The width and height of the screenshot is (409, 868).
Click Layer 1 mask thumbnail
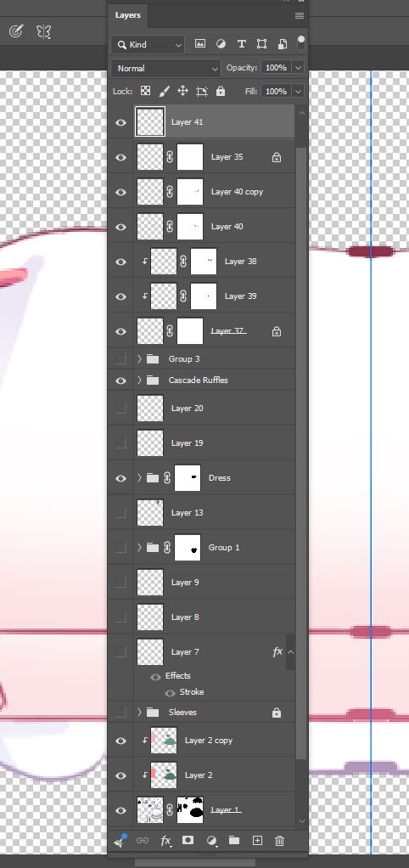[x=189, y=810]
